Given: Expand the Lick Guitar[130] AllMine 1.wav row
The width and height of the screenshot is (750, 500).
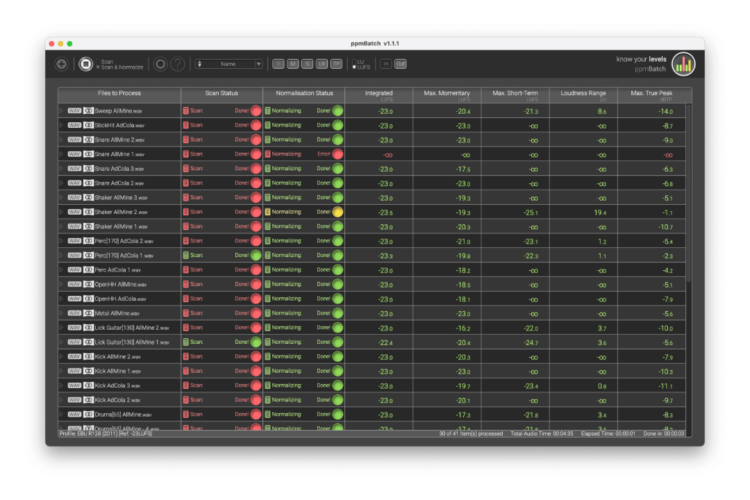Looking at the screenshot, I should 61,342.
